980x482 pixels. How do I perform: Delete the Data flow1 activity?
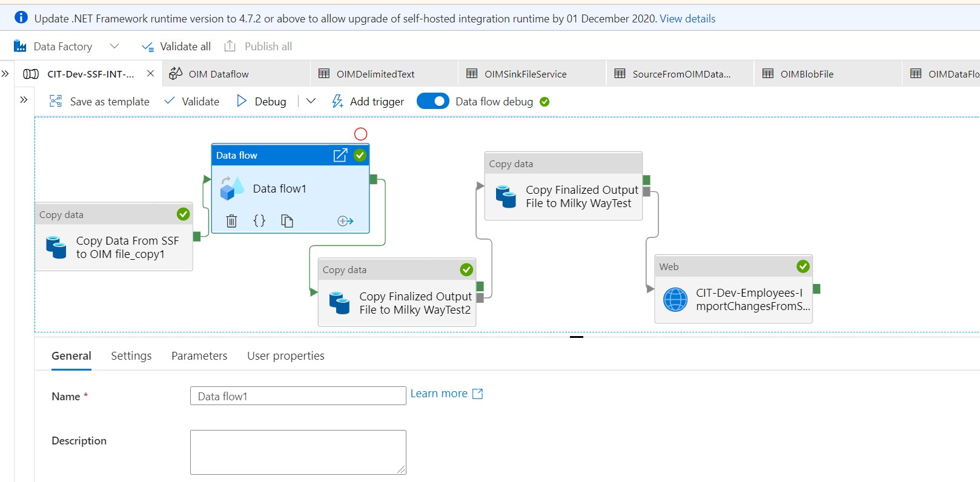(231, 221)
